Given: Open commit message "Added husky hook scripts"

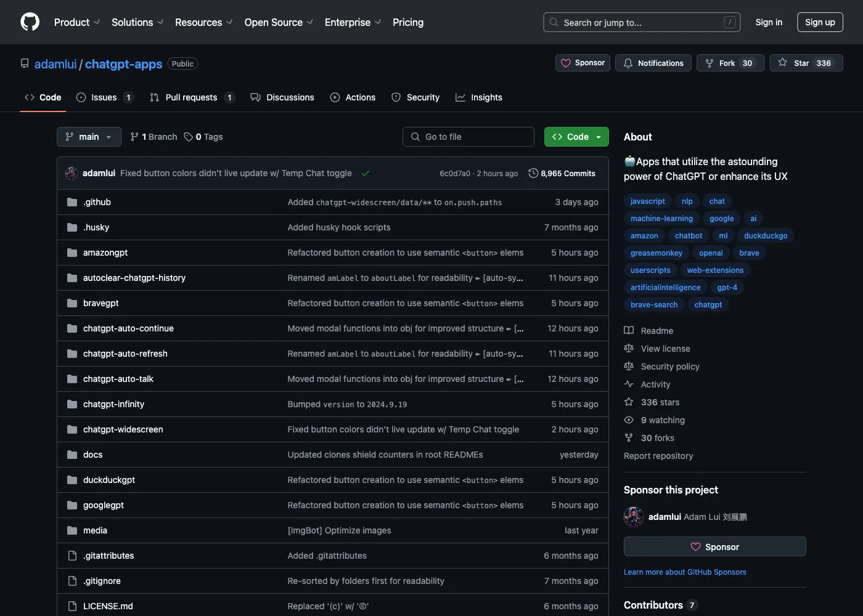Looking at the screenshot, I should (x=339, y=227).
